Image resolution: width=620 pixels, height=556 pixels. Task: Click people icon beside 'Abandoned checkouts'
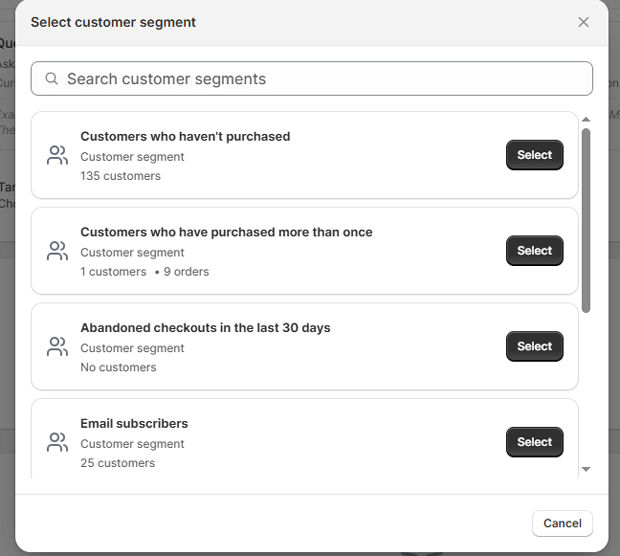[x=57, y=346]
